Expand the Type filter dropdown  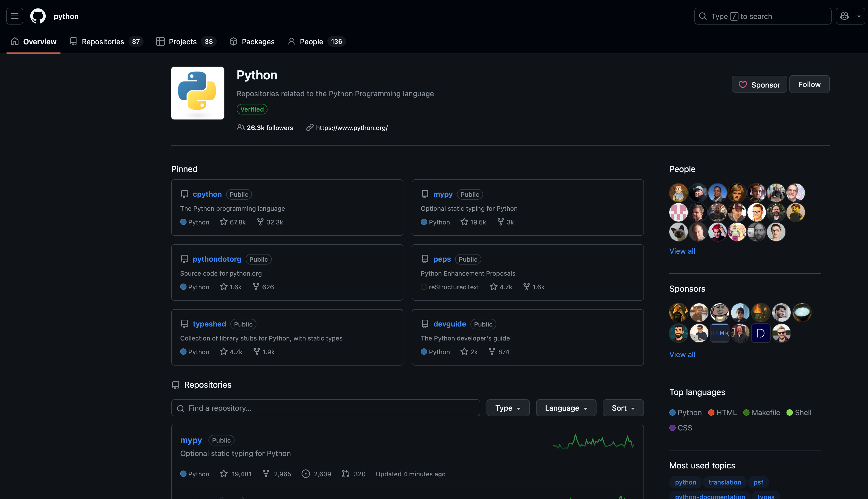tap(508, 408)
